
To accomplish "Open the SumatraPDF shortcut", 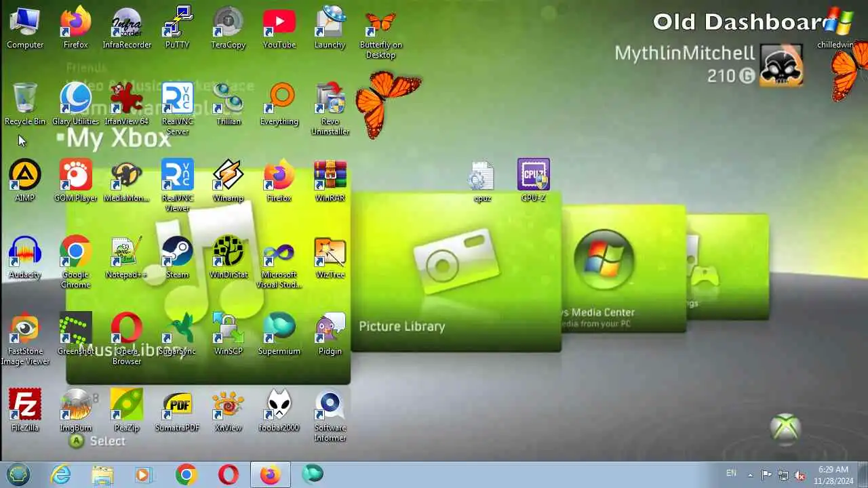I will point(177,411).
